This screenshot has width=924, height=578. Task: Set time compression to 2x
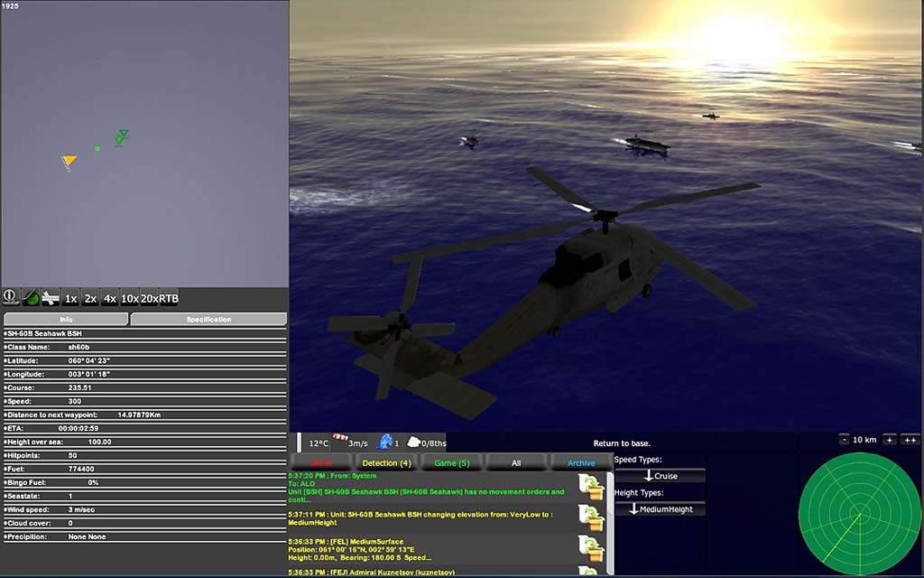[90, 298]
